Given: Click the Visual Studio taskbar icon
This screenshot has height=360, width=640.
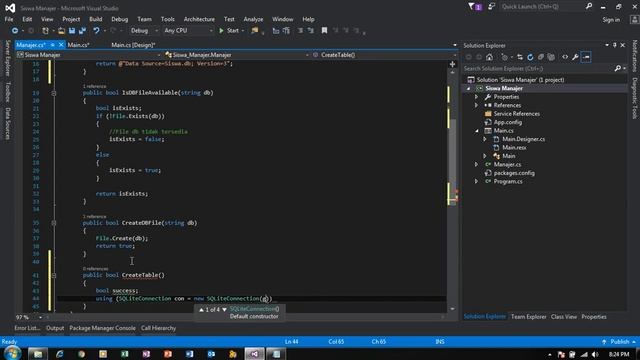Looking at the screenshot, I should tap(254, 354).
